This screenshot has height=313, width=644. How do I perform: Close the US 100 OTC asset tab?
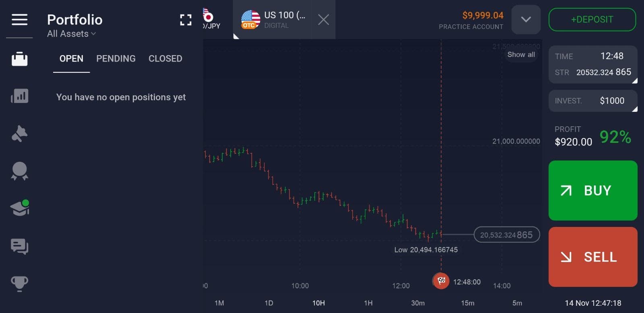[x=323, y=20]
